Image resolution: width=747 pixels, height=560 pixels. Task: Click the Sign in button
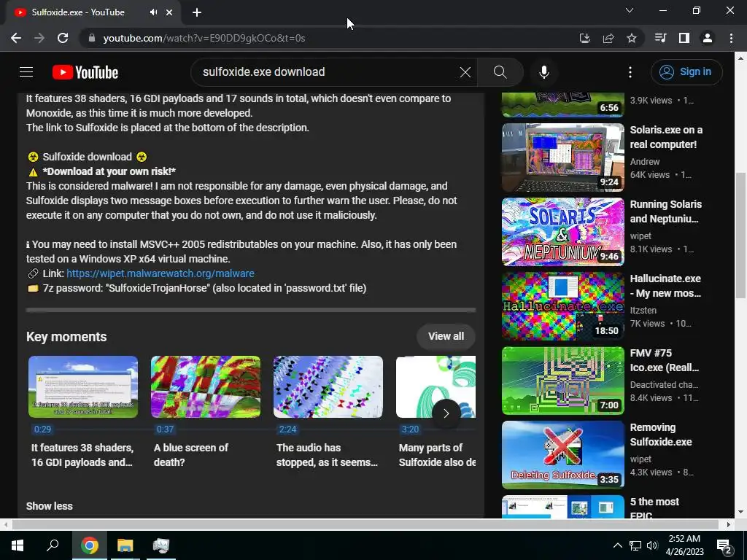686,72
